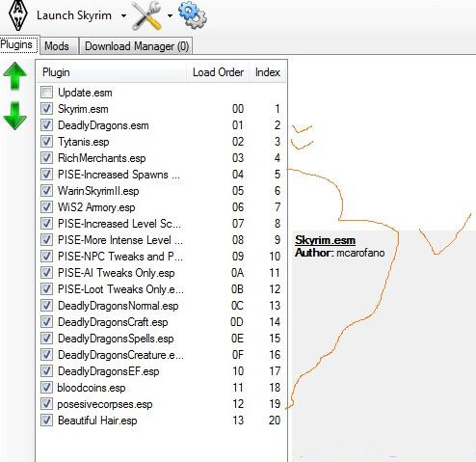Click the Index column header
The width and height of the screenshot is (476, 462).
click(x=268, y=72)
